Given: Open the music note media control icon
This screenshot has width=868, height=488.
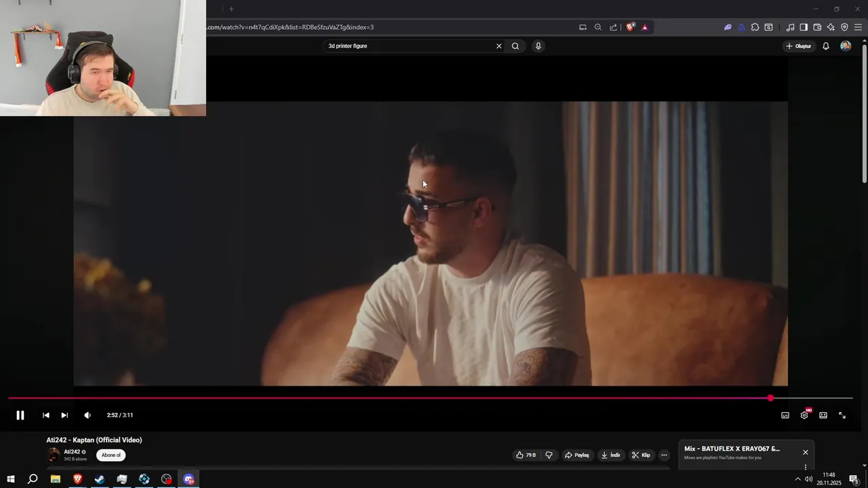Looking at the screenshot, I should [790, 27].
